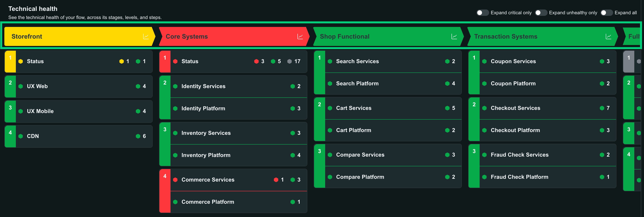Expand Inventory Services row
The height and width of the screenshot is (217, 644).
pos(239,133)
